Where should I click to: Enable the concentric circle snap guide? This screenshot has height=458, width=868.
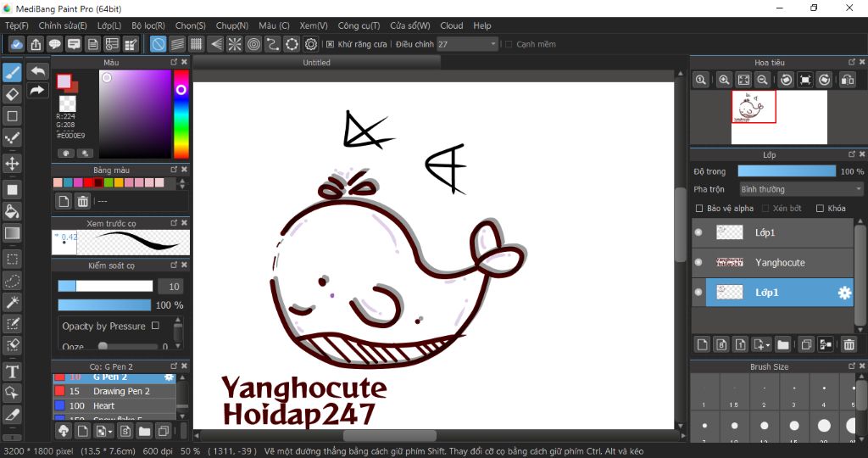click(x=253, y=44)
